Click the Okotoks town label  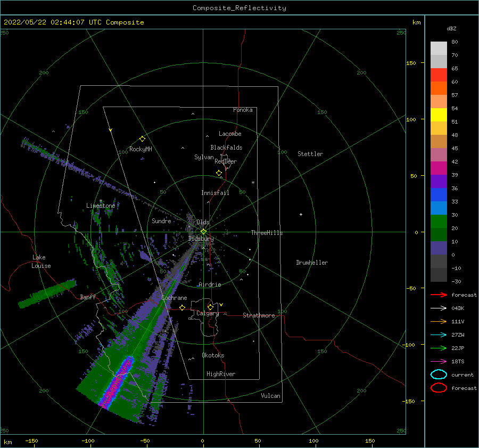pos(213,355)
